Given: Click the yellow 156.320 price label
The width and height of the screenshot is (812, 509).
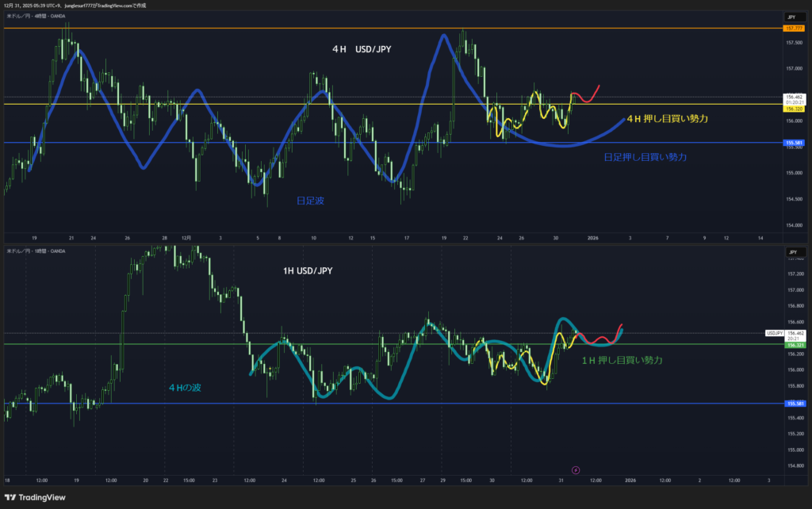Looking at the screenshot, I should pyautogui.click(x=793, y=109).
